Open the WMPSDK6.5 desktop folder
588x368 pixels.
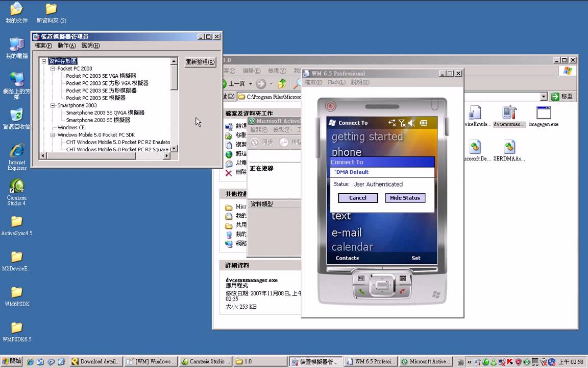[x=16, y=331]
